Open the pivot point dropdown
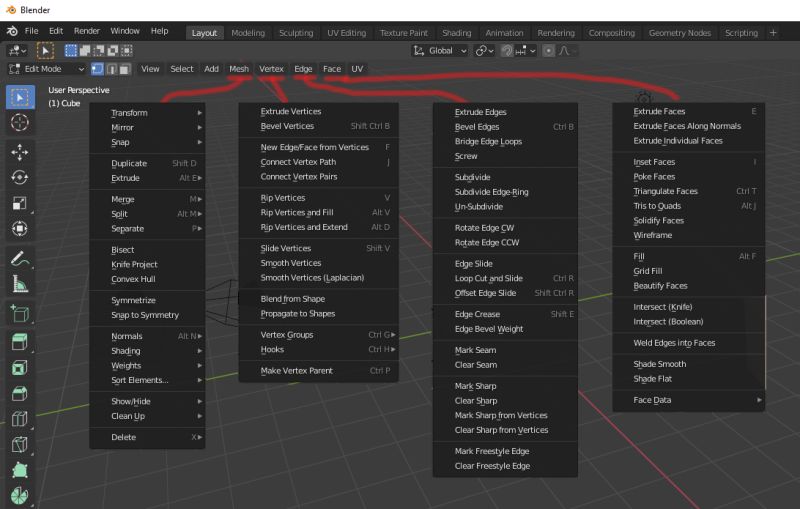800x509 pixels. 484,50
